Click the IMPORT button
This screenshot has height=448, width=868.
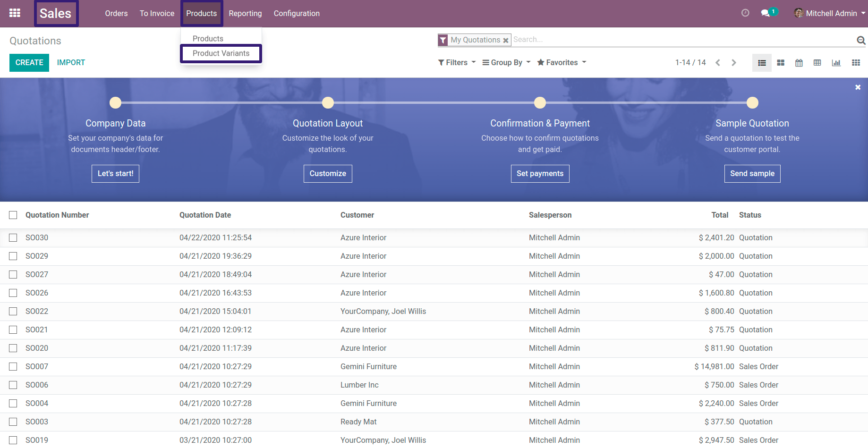click(x=71, y=63)
